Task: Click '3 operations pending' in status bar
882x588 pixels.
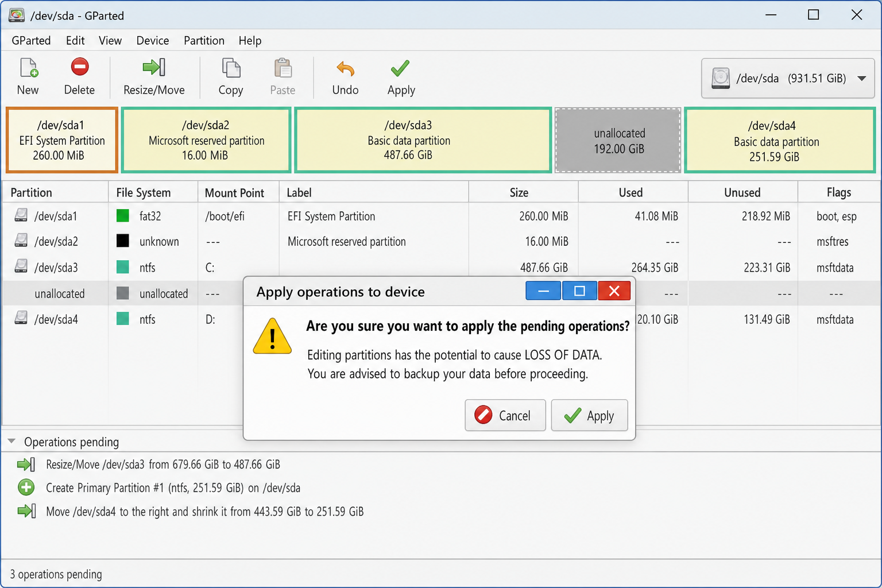Action: click(x=56, y=574)
